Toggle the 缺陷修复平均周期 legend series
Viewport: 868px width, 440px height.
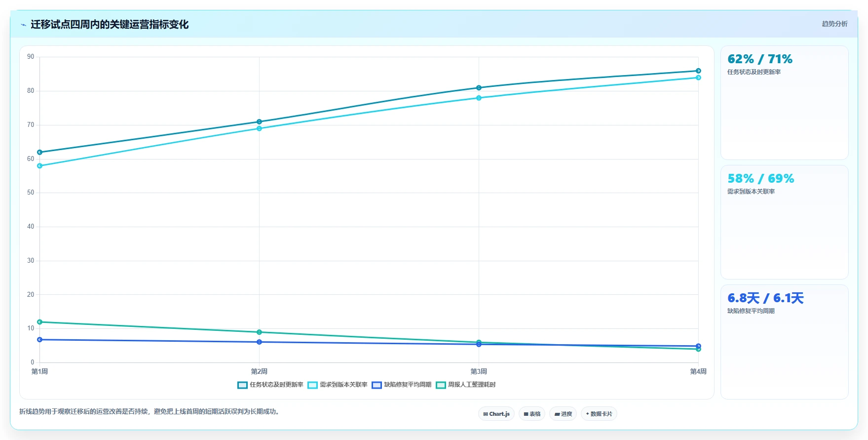coord(402,385)
